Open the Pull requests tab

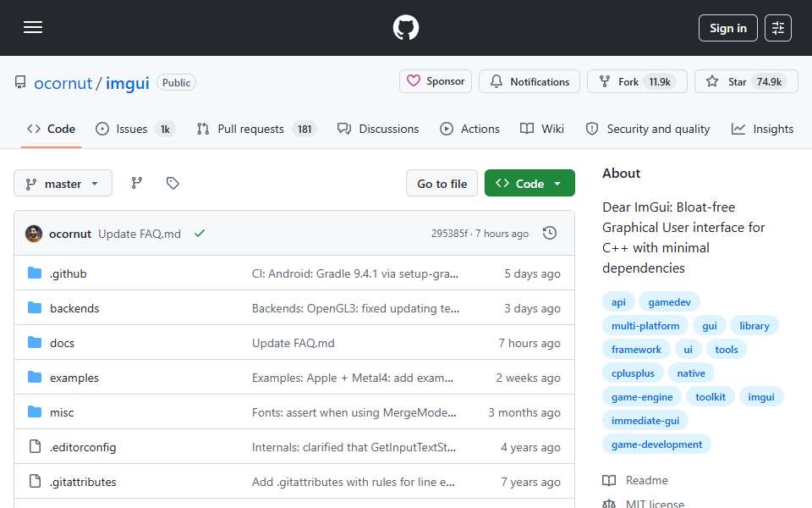tap(256, 129)
